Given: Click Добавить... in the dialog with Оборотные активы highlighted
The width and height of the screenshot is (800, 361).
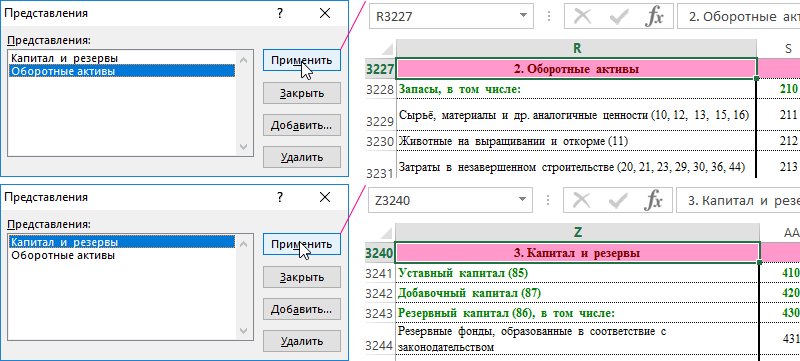Looking at the screenshot, I should pyautogui.click(x=302, y=125).
